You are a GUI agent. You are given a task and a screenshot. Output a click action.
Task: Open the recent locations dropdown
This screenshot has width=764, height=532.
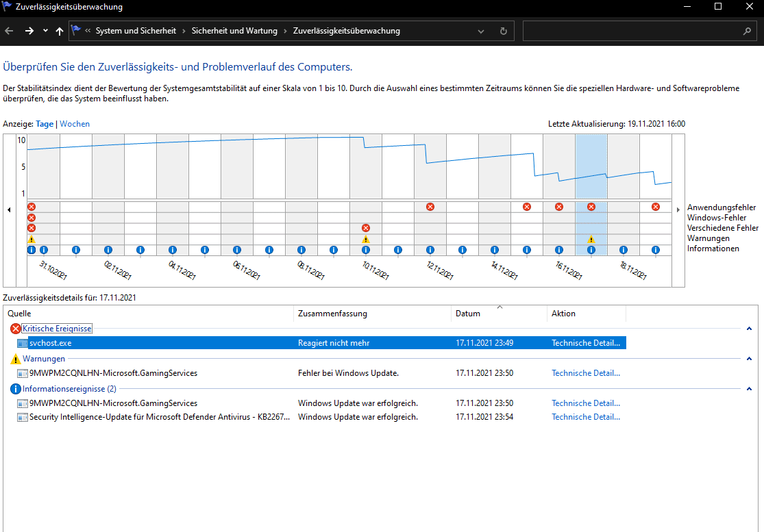click(x=45, y=31)
